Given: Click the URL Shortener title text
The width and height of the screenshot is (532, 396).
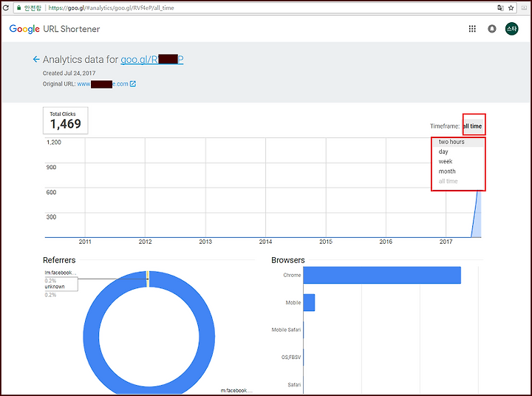Looking at the screenshot, I should 72,29.
